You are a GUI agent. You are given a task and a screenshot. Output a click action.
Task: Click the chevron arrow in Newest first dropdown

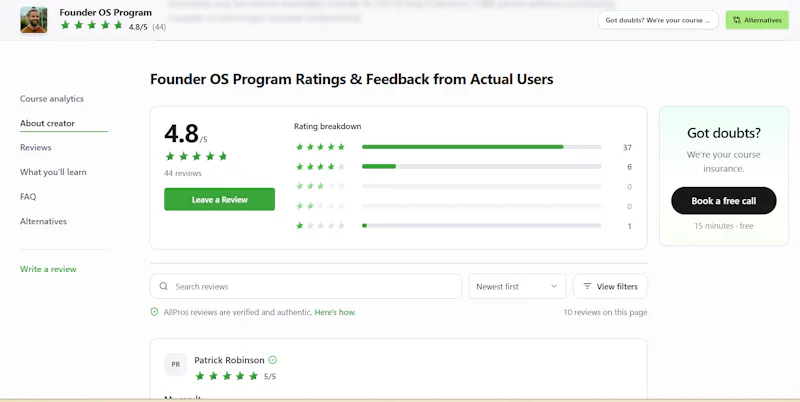coord(554,286)
